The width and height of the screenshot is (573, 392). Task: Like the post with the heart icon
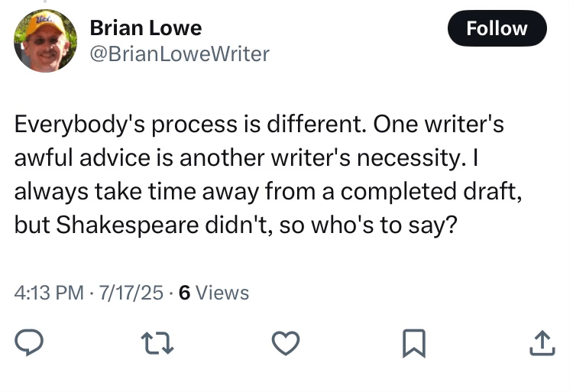tap(285, 344)
